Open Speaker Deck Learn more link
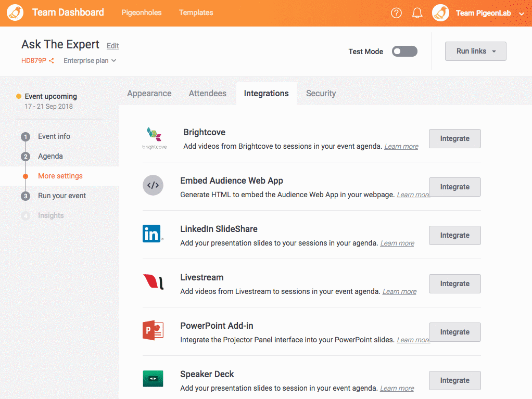Viewport: 532px width, 399px height. tap(397, 388)
